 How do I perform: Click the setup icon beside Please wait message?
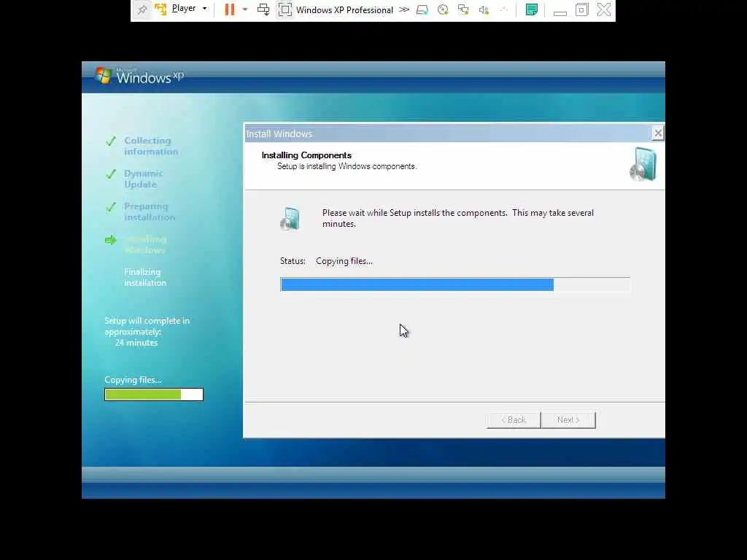[x=290, y=219]
